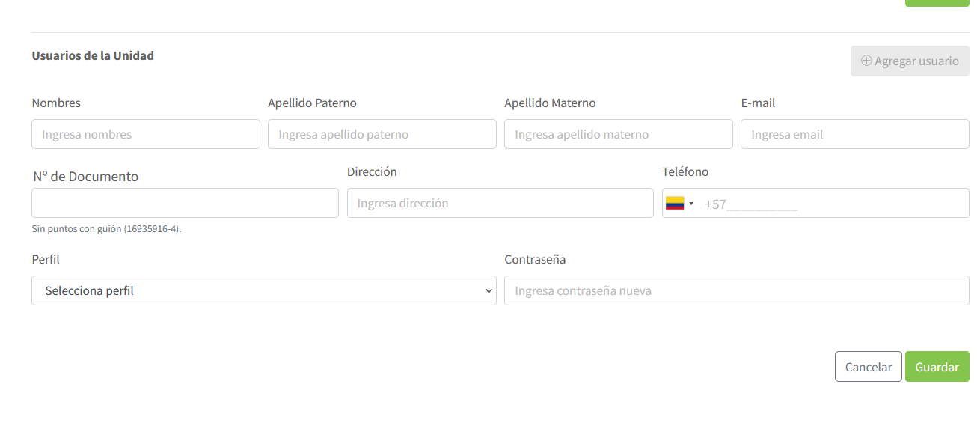Click the Sin puntos con guión hint text
This screenshot has height=423, width=980.
[x=106, y=229]
